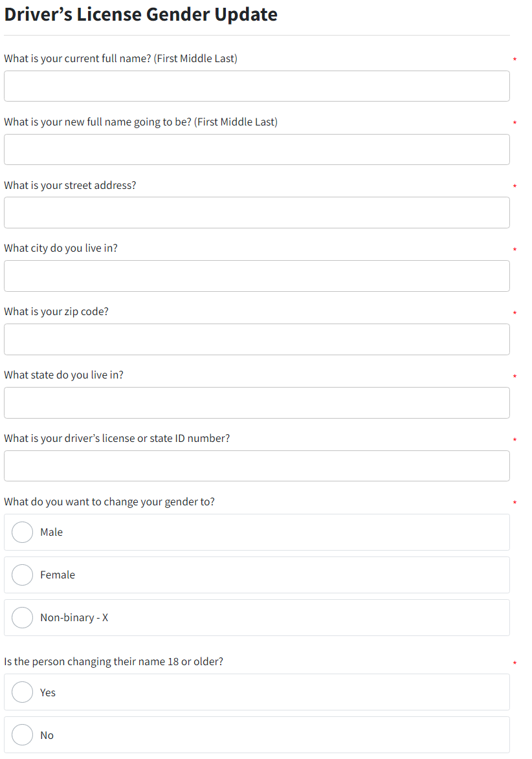The image size is (532, 759).
Task: Click the current full name input field
Action: (256, 85)
